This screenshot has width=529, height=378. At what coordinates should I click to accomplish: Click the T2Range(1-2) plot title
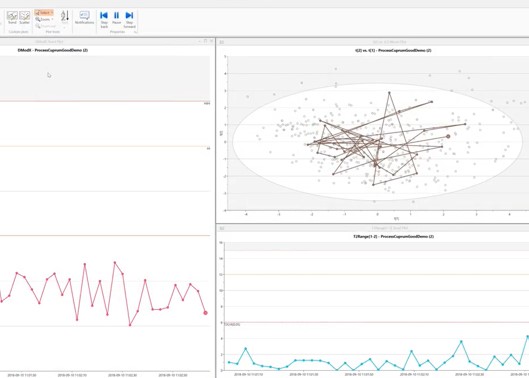pos(393,237)
